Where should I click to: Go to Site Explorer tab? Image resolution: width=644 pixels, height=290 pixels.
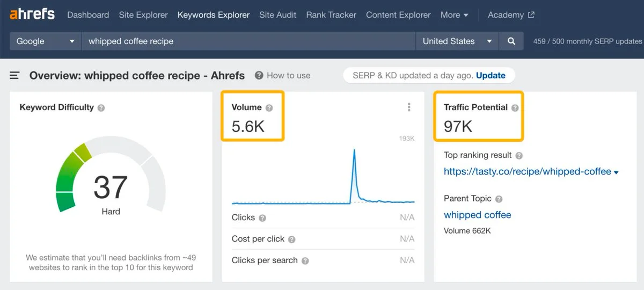[x=143, y=15]
